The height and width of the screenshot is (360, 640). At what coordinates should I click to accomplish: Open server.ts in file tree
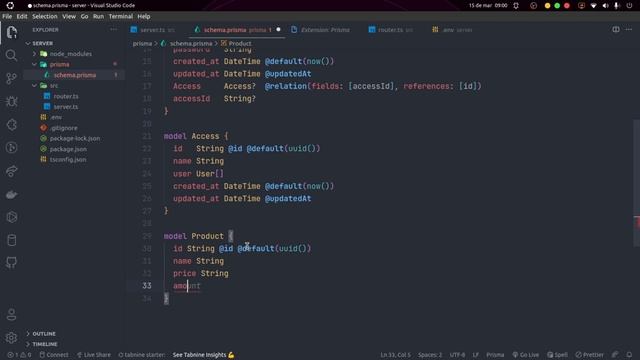66,107
